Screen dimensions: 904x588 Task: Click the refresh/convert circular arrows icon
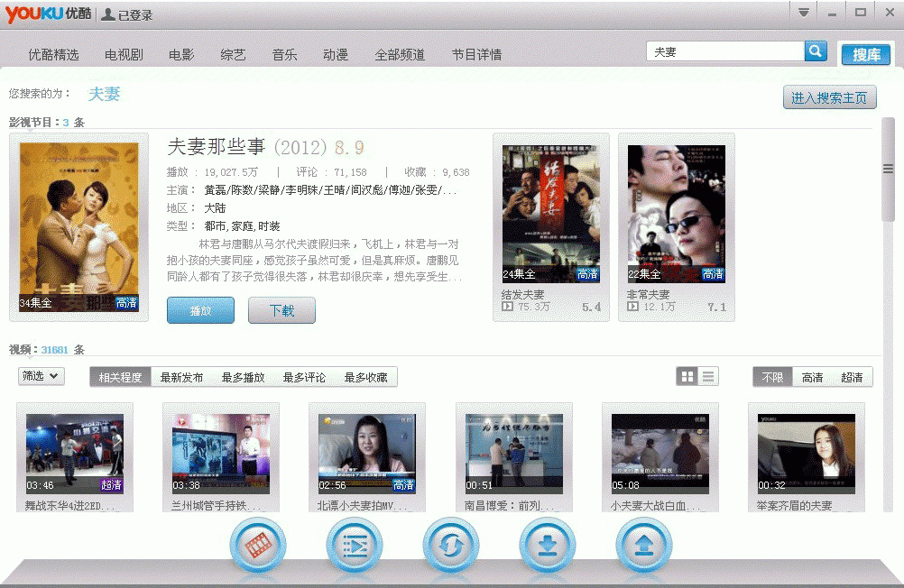(x=451, y=546)
